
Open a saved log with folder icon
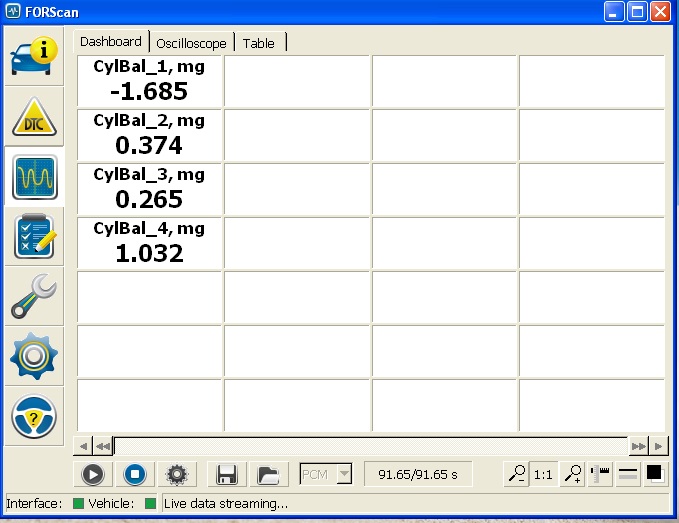point(267,474)
